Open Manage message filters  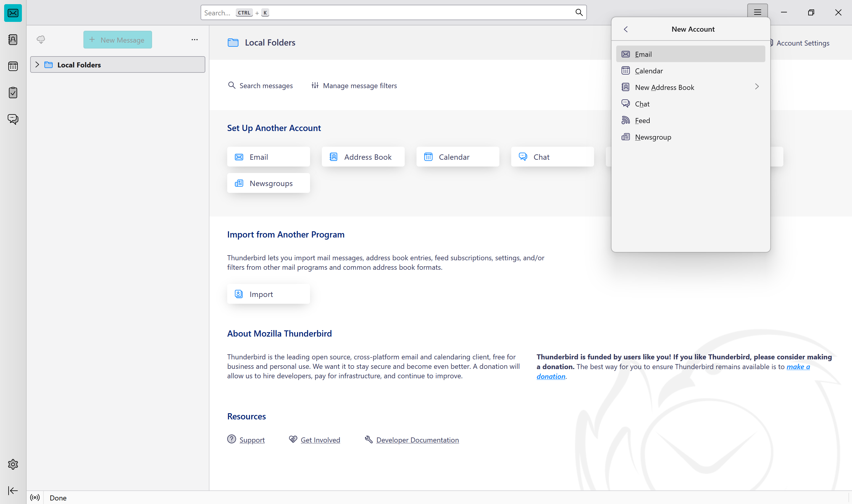354,85
